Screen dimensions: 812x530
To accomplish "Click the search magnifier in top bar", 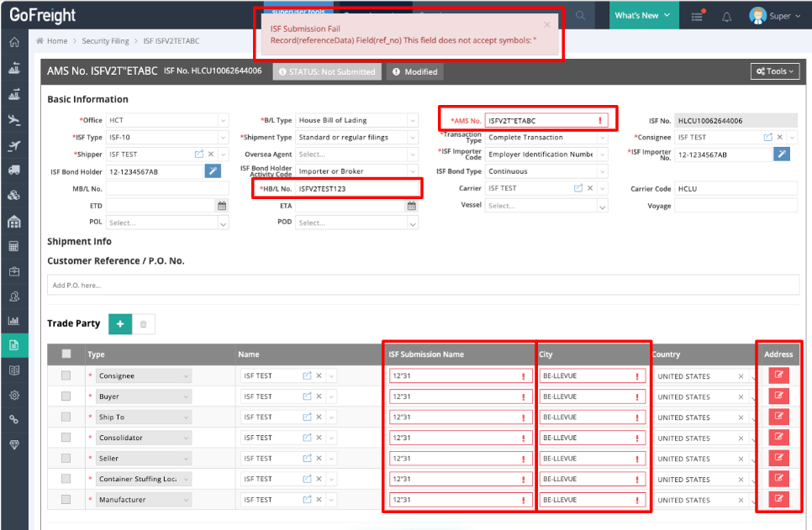I will tap(581, 15).
